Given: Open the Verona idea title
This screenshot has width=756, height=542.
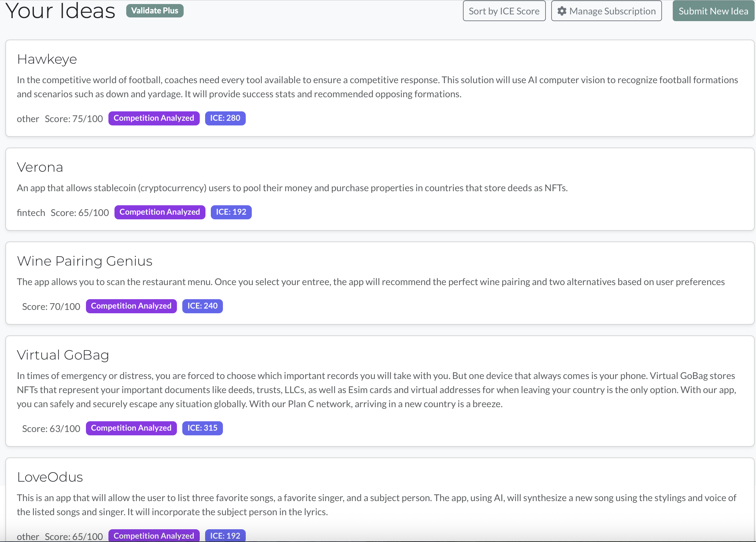Looking at the screenshot, I should tap(40, 167).
